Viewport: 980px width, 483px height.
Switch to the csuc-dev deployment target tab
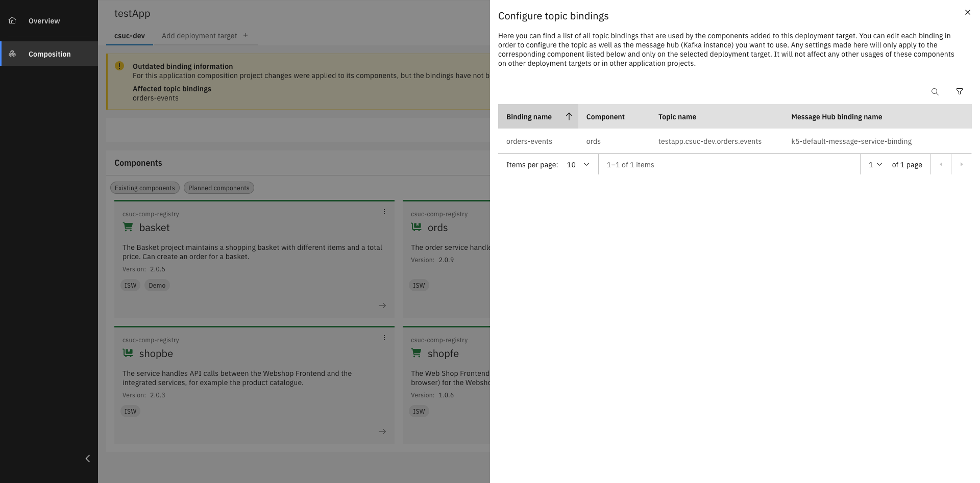[x=129, y=36]
